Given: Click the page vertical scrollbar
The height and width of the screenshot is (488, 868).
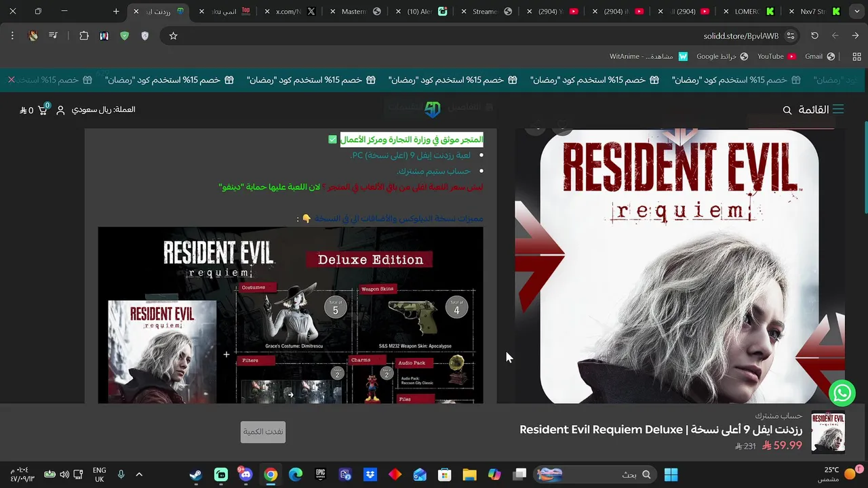Looking at the screenshot, I should (x=865, y=166).
